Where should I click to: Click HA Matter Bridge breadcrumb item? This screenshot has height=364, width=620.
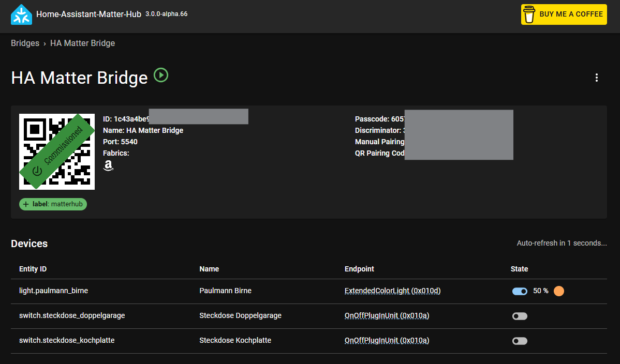click(83, 43)
